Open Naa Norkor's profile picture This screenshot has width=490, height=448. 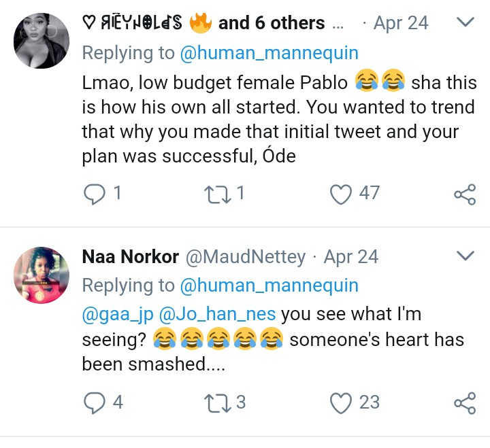click(x=42, y=275)
